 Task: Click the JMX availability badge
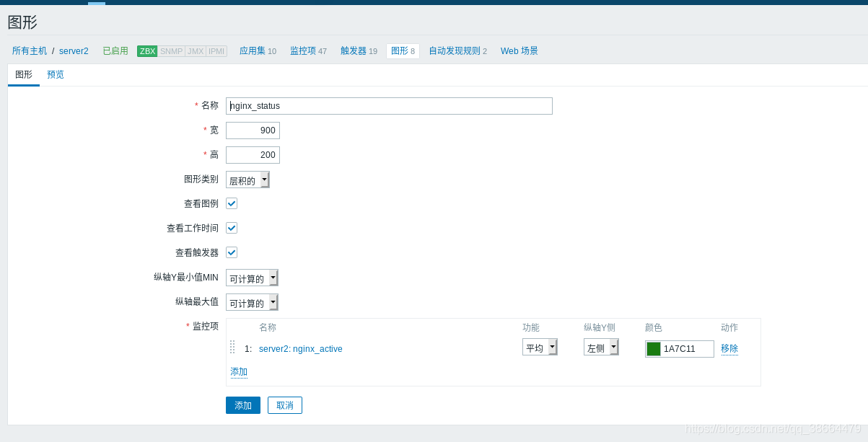click(x=196, y=51)
